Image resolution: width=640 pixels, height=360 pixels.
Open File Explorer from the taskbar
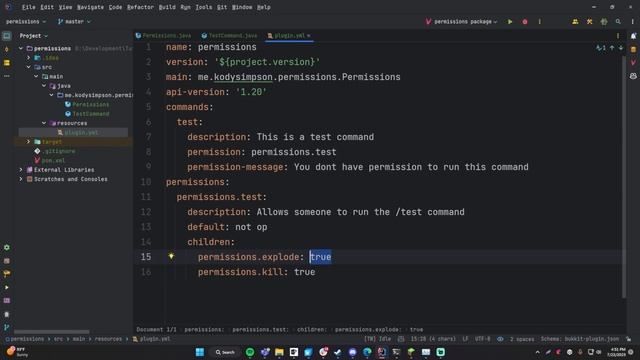[x=279, y=352]
